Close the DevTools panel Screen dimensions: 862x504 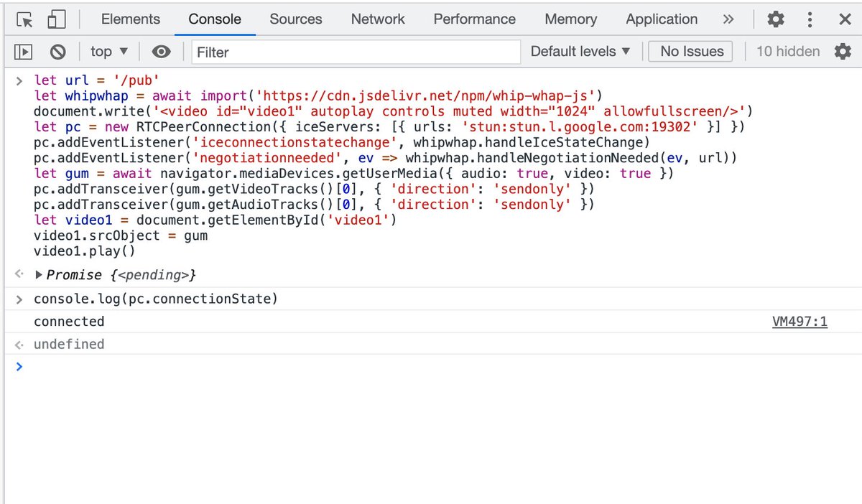[845, 19]
